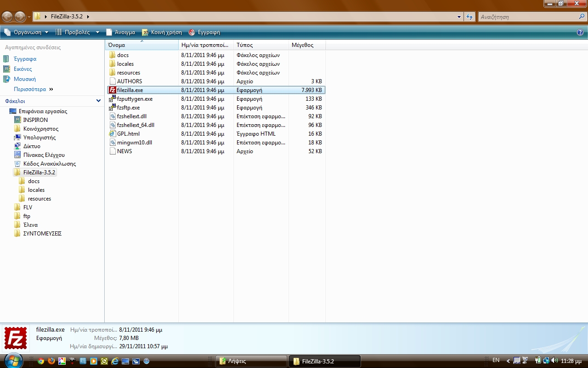Expand the address bar history dropdown
This screenshot has width=588, height=368.
point(459,17)
